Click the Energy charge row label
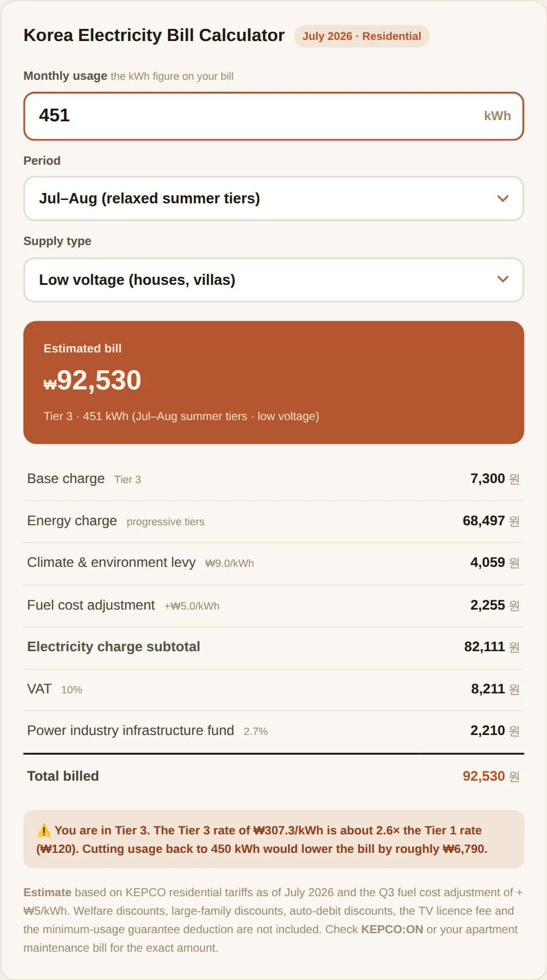Viewport: 547px width, 980px height. click(x=72, y=521)
